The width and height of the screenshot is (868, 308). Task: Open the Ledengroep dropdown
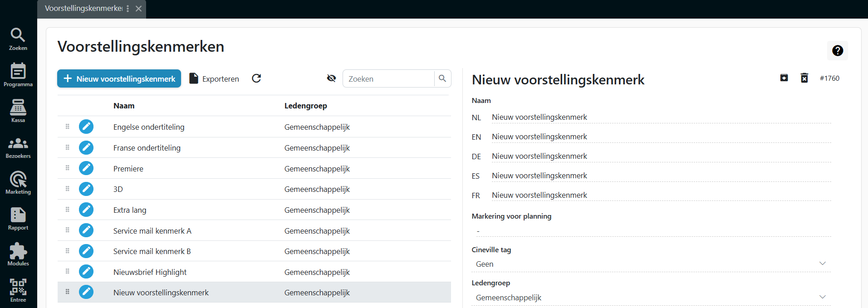(x=651, y=298)
